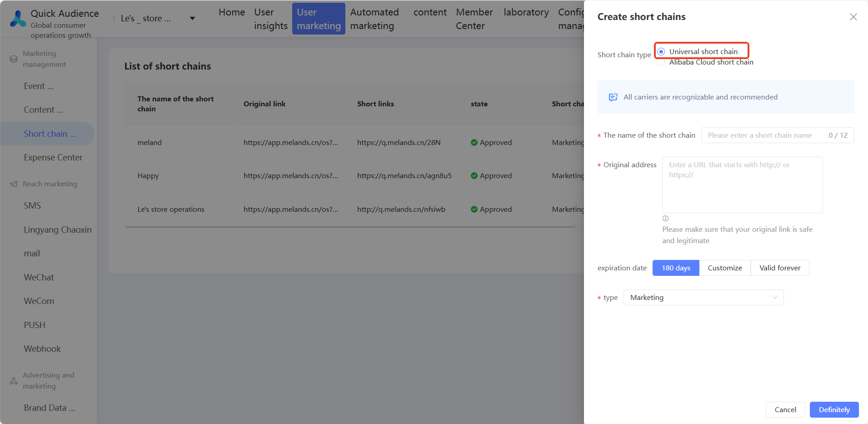Choose Valid forever expiration option
868x424 pixels.
click(779, 268)
